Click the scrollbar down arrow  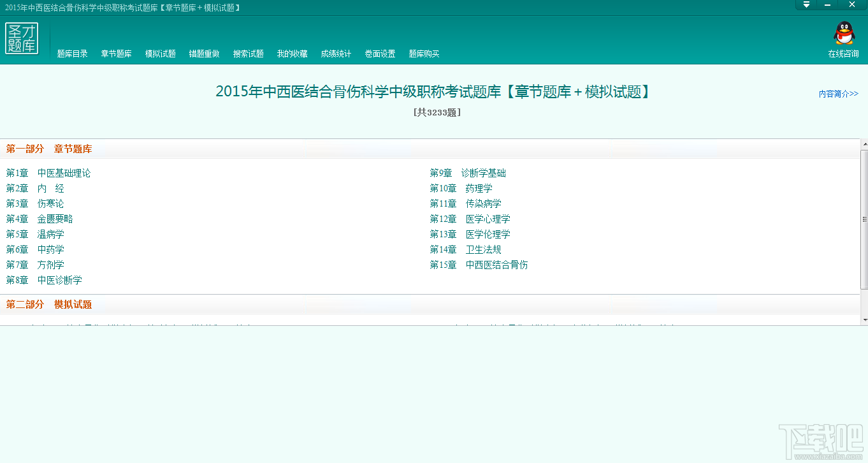click(864, 319)
